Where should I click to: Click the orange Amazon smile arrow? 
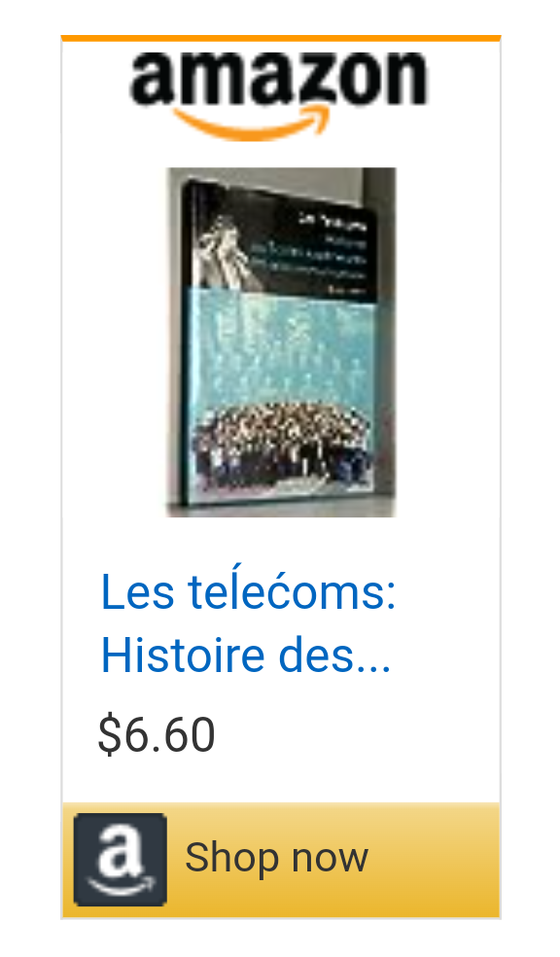(252, 124)
